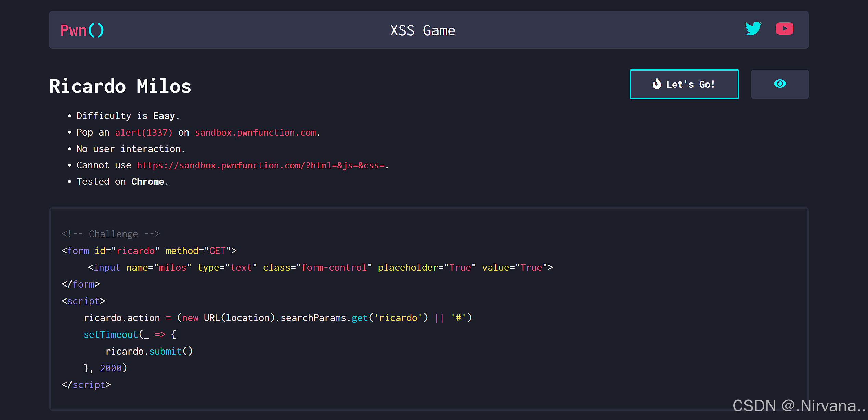Click the opening <script> tag
Viewport: 868px width, 420px height.
[83, 301]
